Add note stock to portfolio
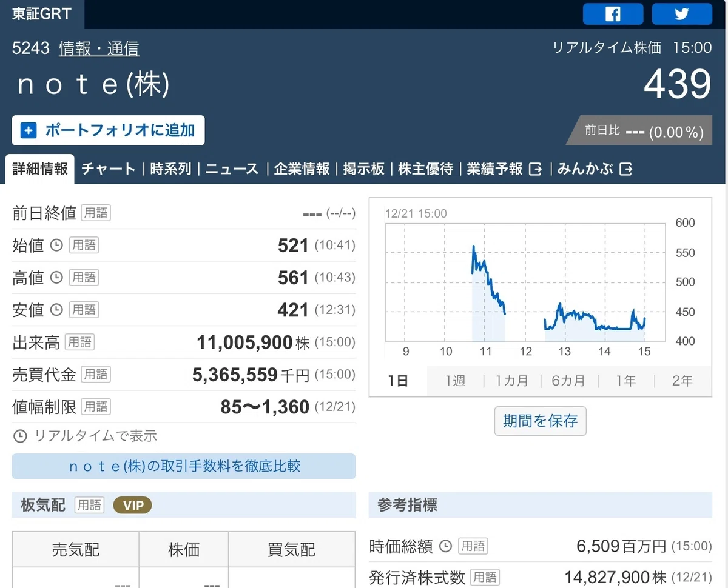The width and height of the screenshot is (728, 588). click(x=108, y=130)
